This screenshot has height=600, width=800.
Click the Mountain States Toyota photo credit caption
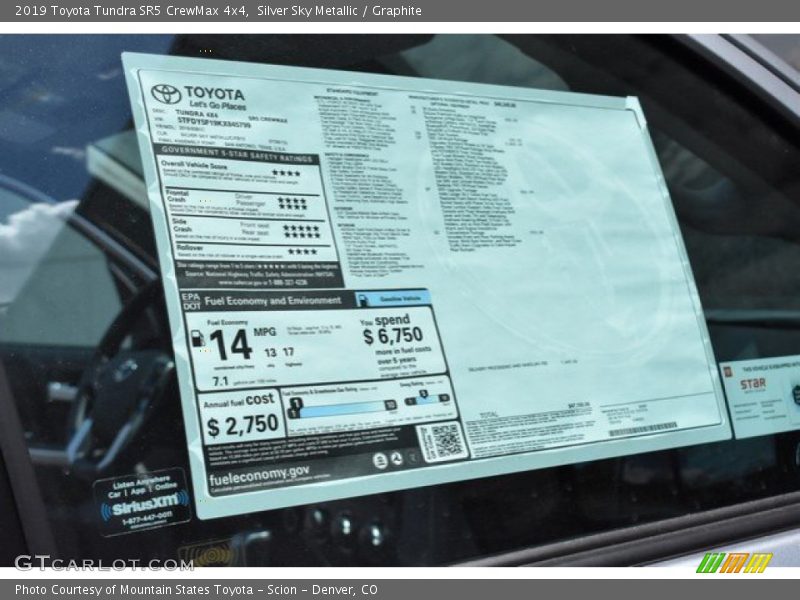pos(196,590)
